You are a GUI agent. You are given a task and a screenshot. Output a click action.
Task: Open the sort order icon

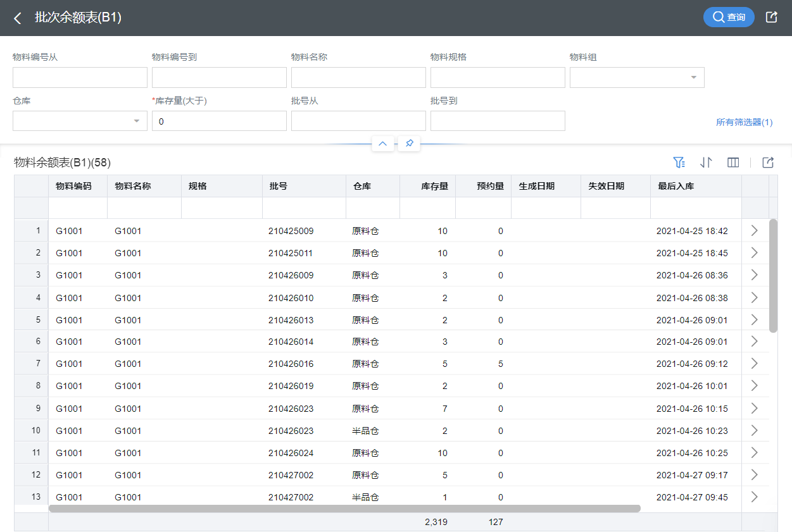[706, 163]
